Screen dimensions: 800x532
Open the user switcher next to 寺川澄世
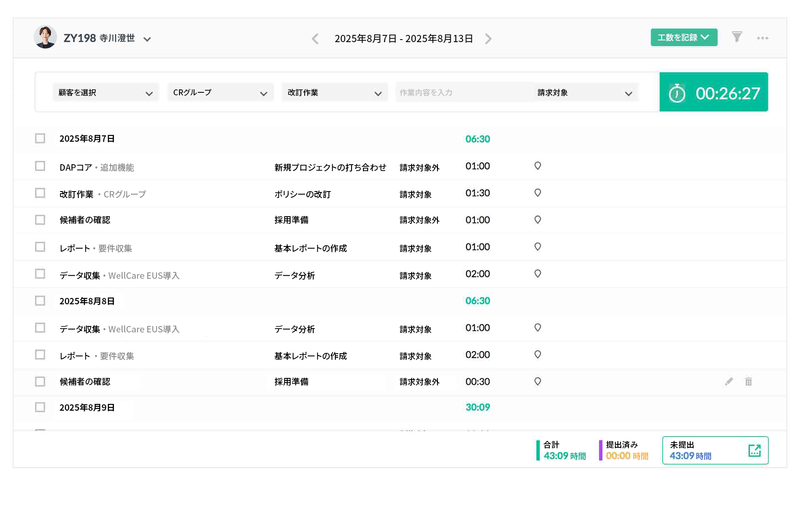(147, 38)
